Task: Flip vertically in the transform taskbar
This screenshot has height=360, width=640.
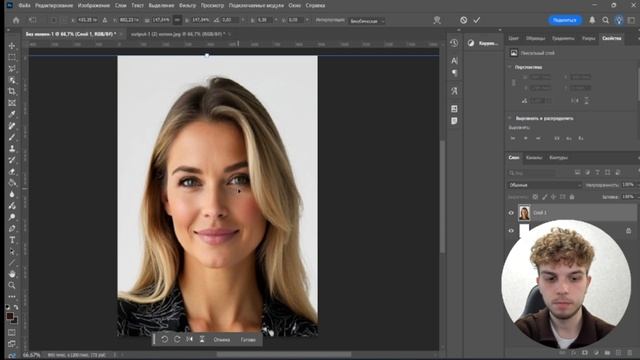Action: coord(202,339)
